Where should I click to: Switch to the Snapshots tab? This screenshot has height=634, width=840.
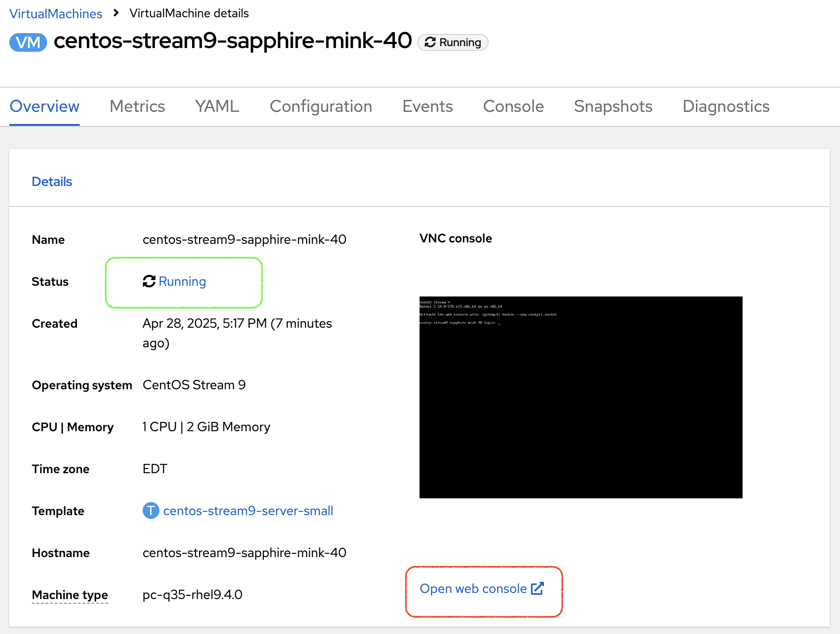coord(613,107)
